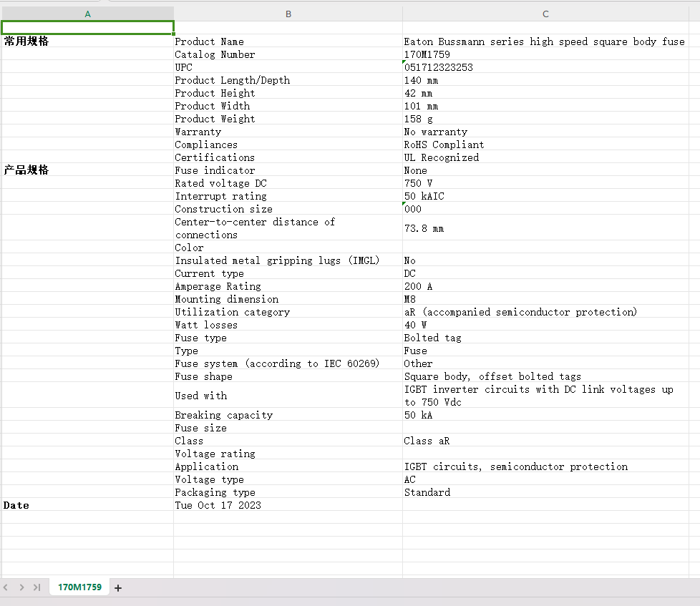
Task: Select the Packaging type cell
Action: (x=288, y=492)
